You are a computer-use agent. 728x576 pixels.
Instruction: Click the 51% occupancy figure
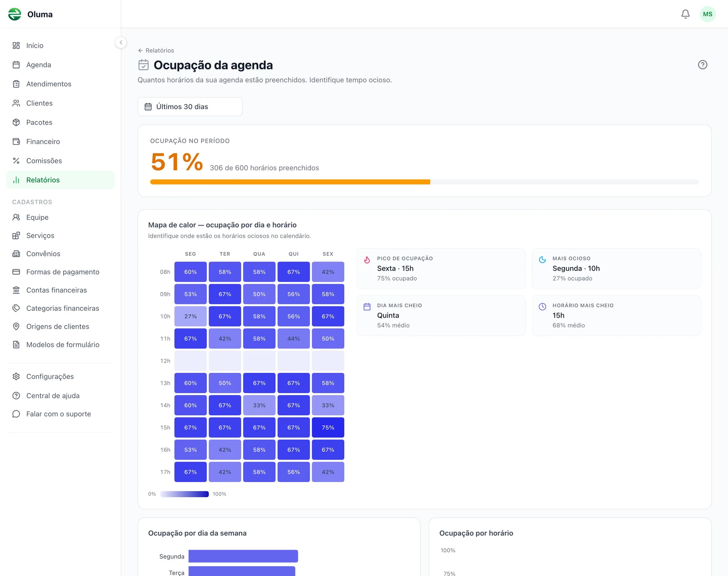177,162
